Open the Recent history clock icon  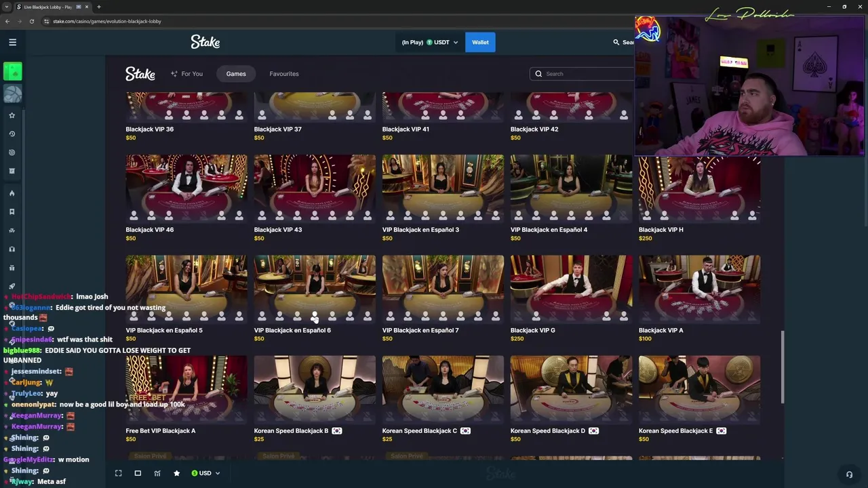pos(12,134)
